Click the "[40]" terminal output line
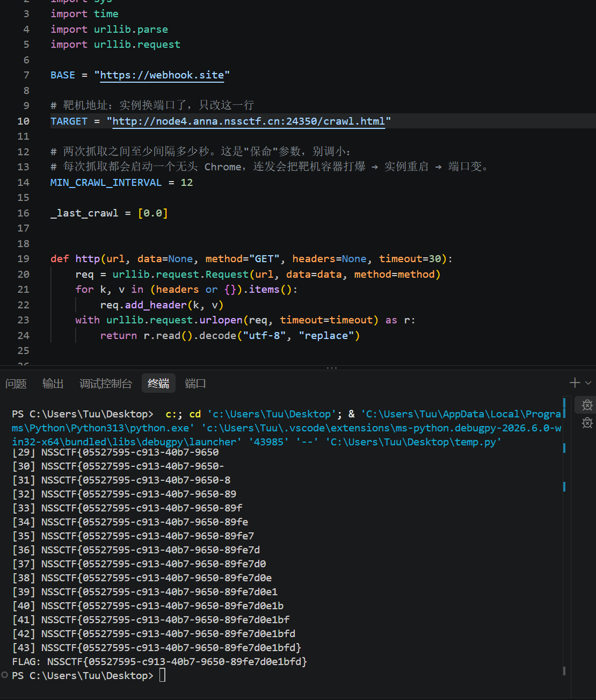596x700 pixels. point(148,606)
